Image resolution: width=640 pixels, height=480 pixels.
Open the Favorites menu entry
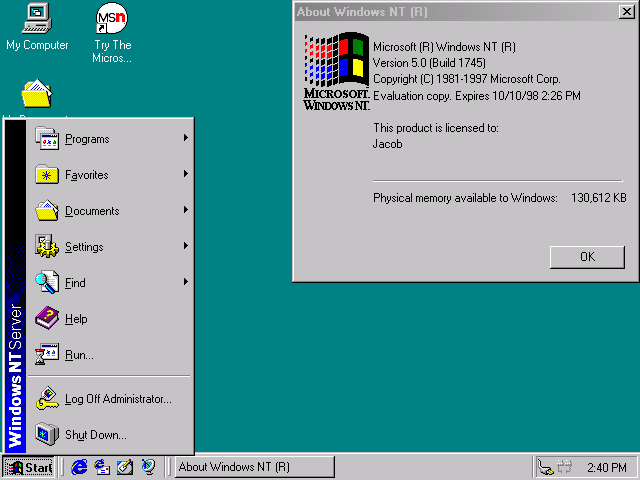click(x=110, y=175)
